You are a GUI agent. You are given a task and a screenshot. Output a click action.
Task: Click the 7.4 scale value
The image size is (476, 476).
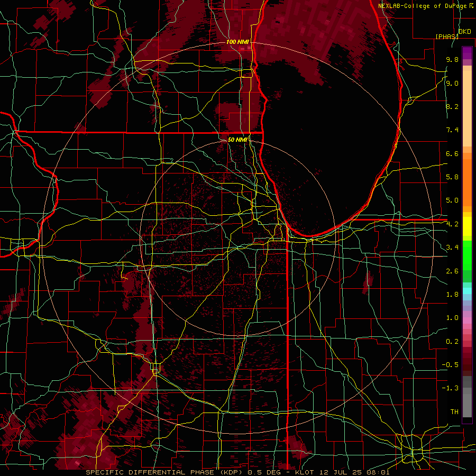click(x=452, y=130)
